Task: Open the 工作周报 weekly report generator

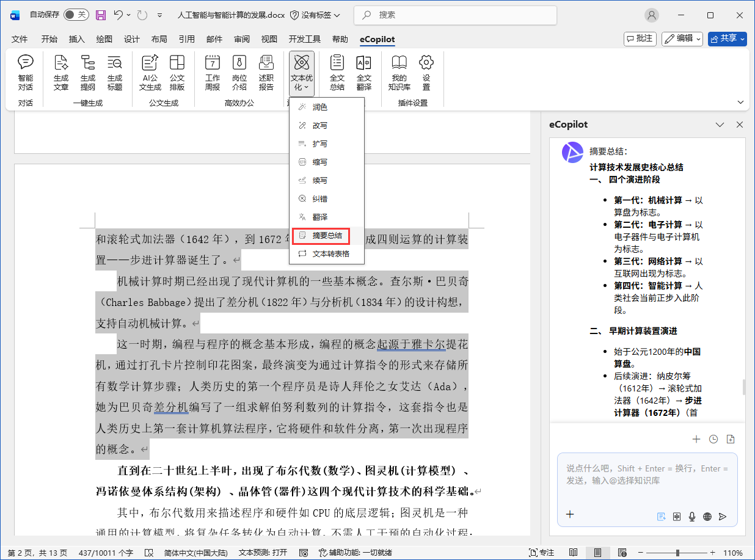Action: 213,73
